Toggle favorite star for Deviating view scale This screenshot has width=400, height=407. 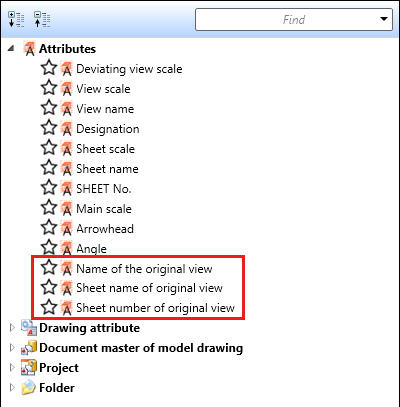coord(49,68)
